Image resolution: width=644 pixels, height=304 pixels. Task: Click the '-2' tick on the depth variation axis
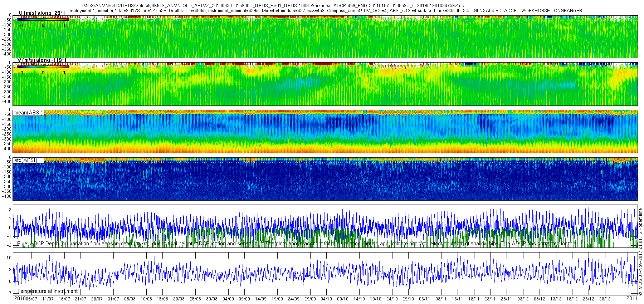coord(9,245)
